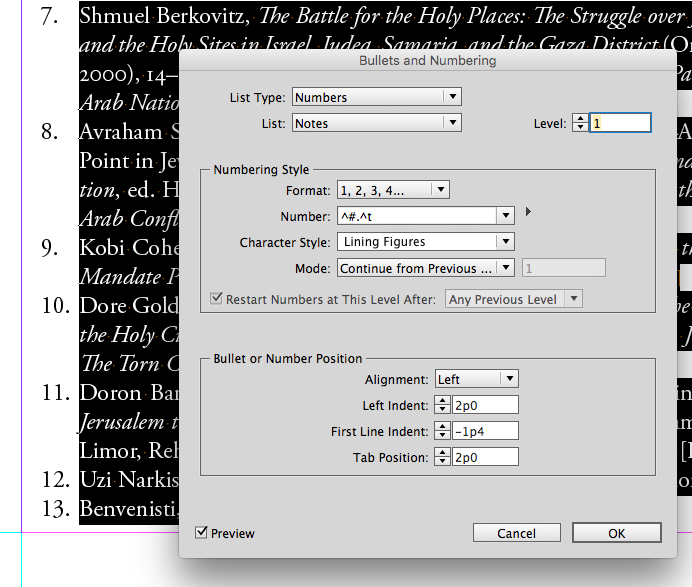Click the Cancel button
692x587 pixels.
[517, 533]
